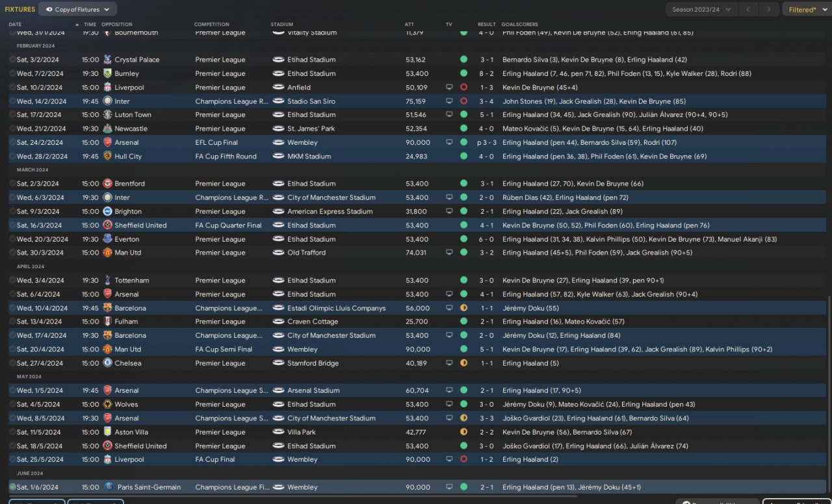
Task: Click the Tottenham club badge
Action: (107, 281)
